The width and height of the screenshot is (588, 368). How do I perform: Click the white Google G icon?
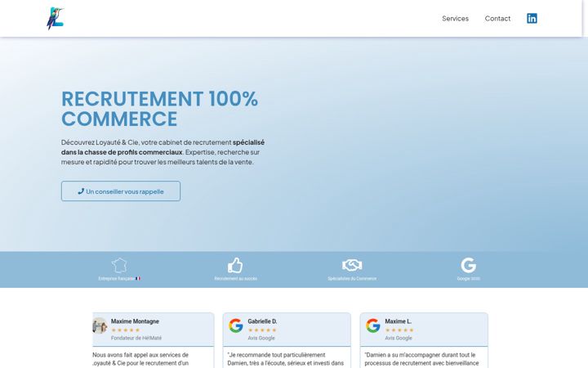(x=469, y=265)
